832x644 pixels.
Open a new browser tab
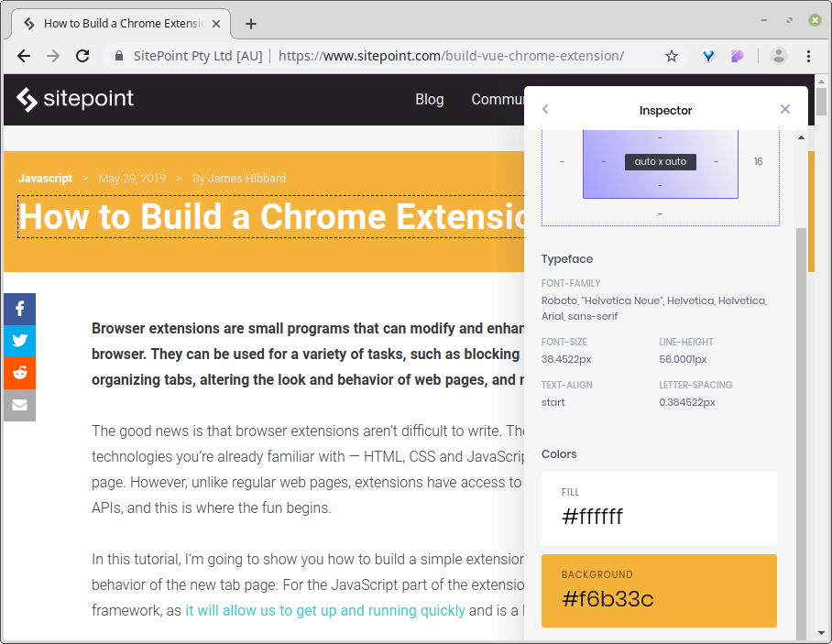coord(251,24)
